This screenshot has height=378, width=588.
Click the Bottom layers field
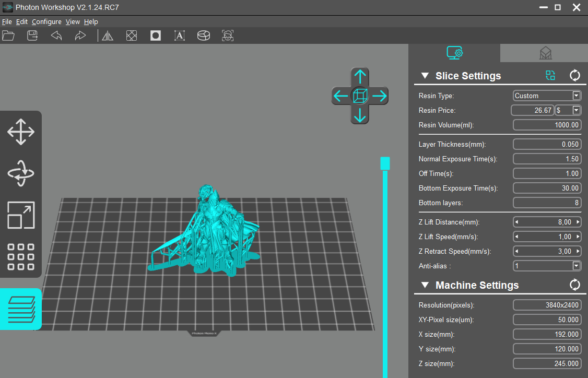[547, 203]
